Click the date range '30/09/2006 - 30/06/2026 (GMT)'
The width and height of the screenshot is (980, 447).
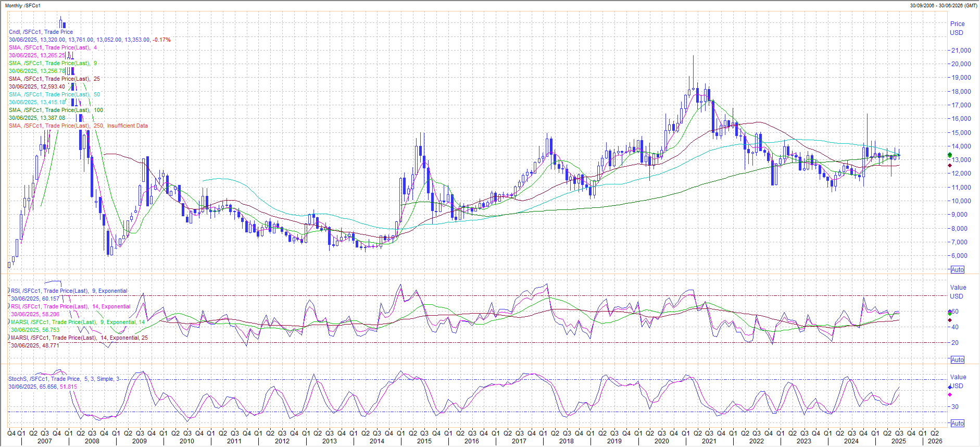[x=944, y=6]
